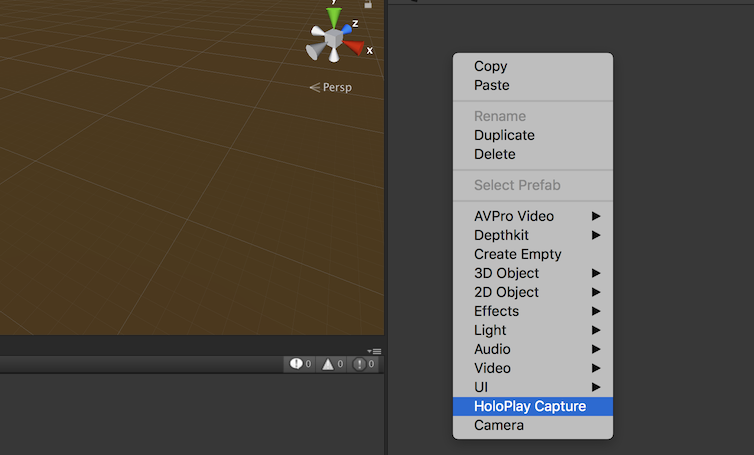
Task: Toggle the gizmo lock icon
Action: tap(368, 4)
